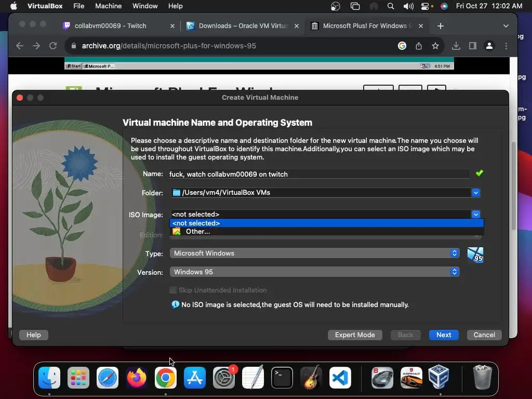Choose Other... in ISO Image list

pyautogui.click(x=326, y=231)
